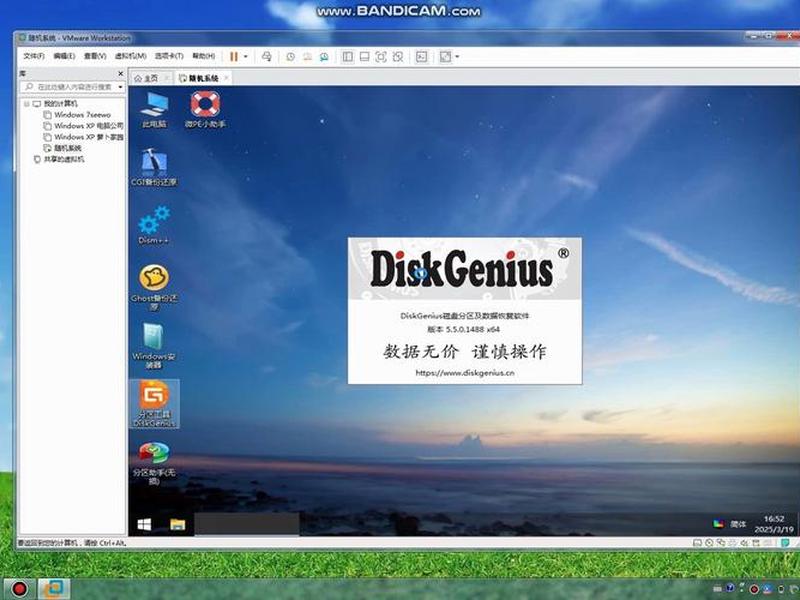
Task: Open the 文件(F) menu in VMware
Action: [34, 56]
